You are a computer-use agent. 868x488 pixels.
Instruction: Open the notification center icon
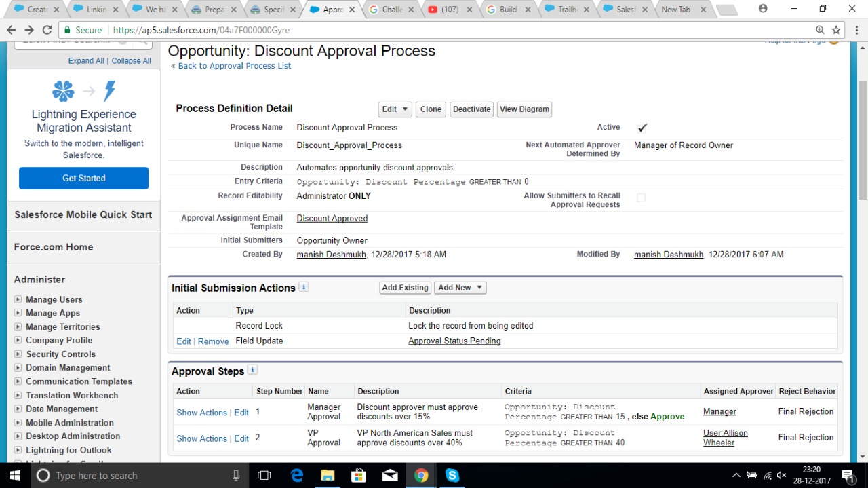point(848,475)
